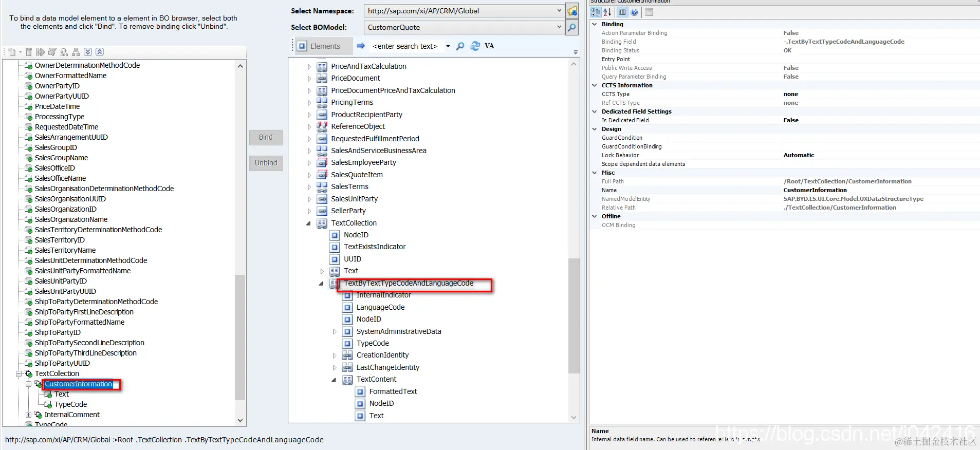Screen dimensions: 980x450
Task: Click the collapse all up-chevrons icon
Action: coord(100,52)
